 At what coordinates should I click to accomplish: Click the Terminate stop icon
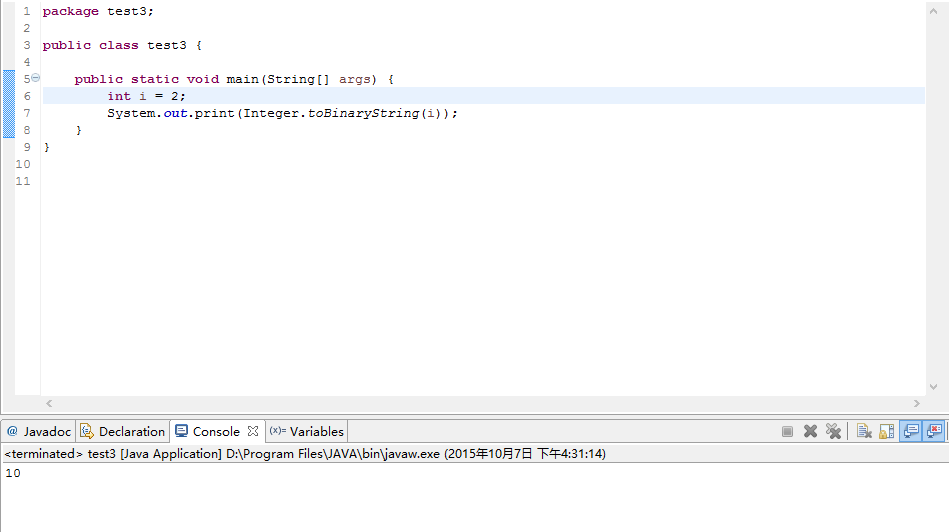tap(787, 432)
